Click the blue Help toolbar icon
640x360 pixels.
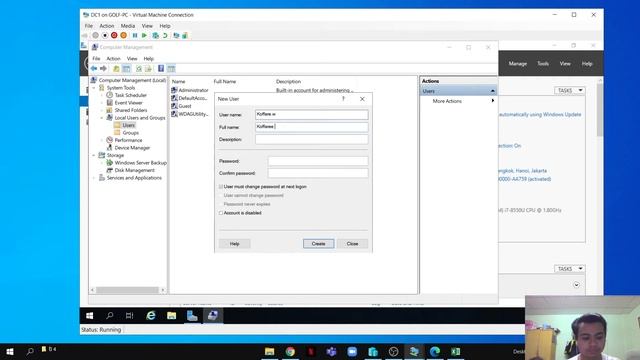point(161,69)
